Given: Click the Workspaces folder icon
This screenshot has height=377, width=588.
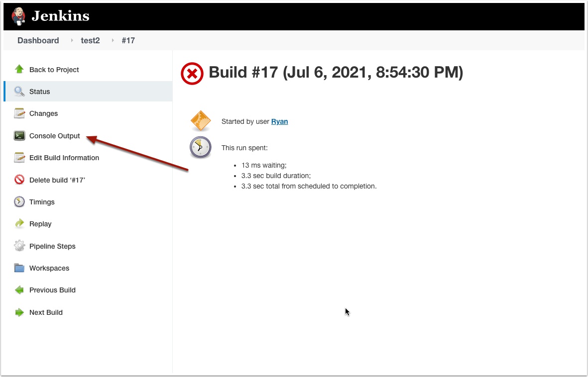Looking at the screenshot, I should 19,268.
